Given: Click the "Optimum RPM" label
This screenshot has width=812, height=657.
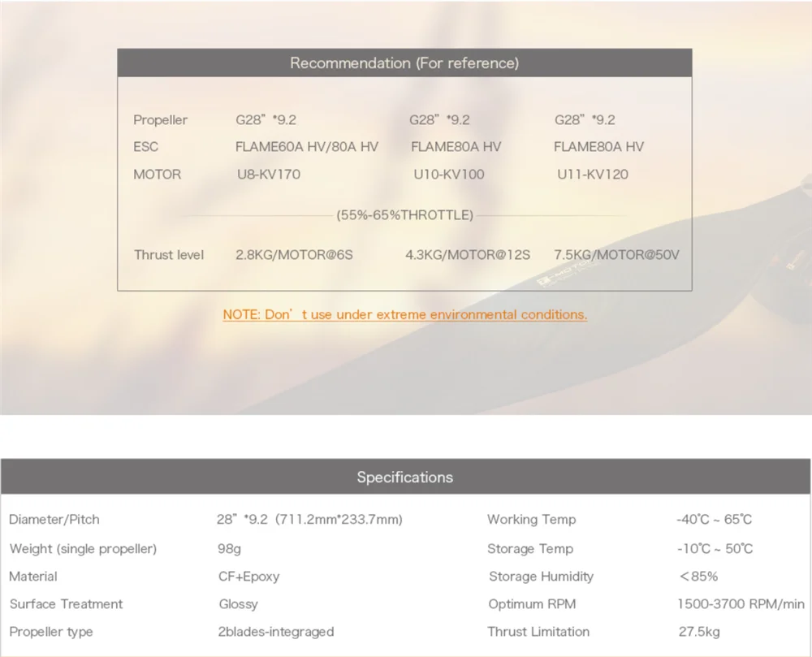Looking at the screenshot, I should coord(532,604).
